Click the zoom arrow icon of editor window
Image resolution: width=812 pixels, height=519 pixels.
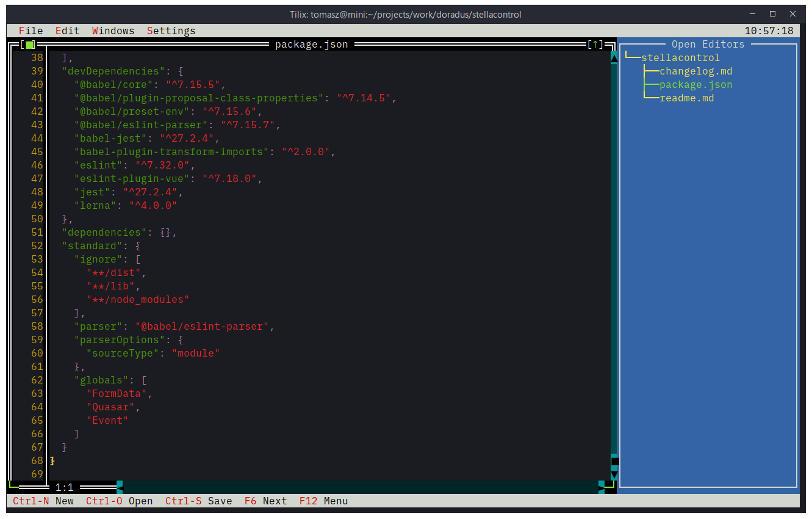pos(595,45)
